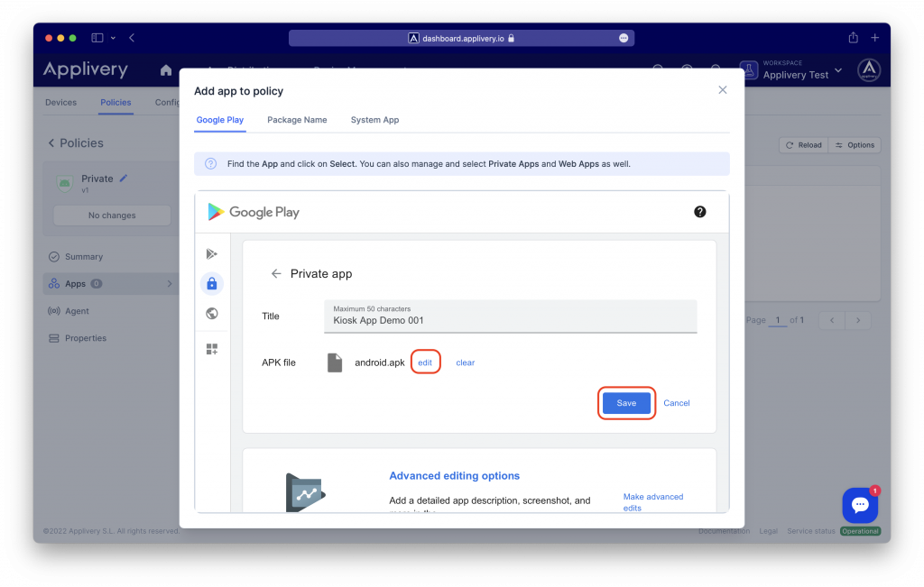This screenshot has height=587, width=924.
Task: Open a new browser tab plus icon
Action: tap(875, 38)
